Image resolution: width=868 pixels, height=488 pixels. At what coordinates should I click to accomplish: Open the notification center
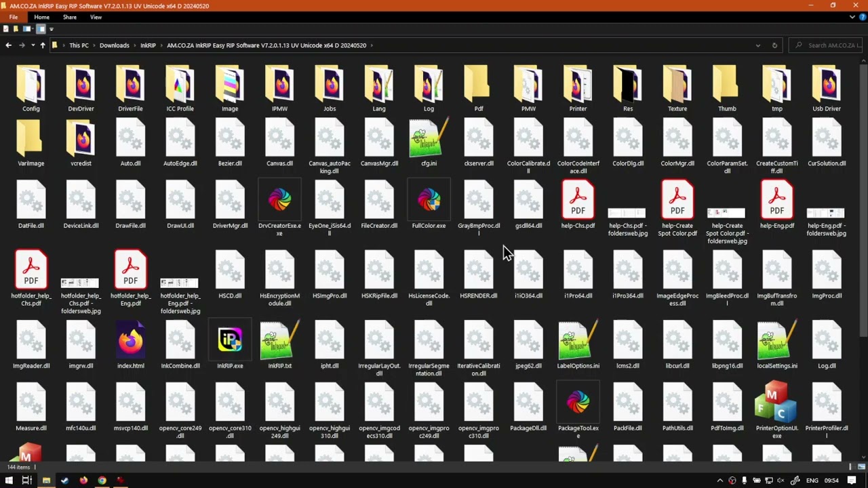point(852,481)
